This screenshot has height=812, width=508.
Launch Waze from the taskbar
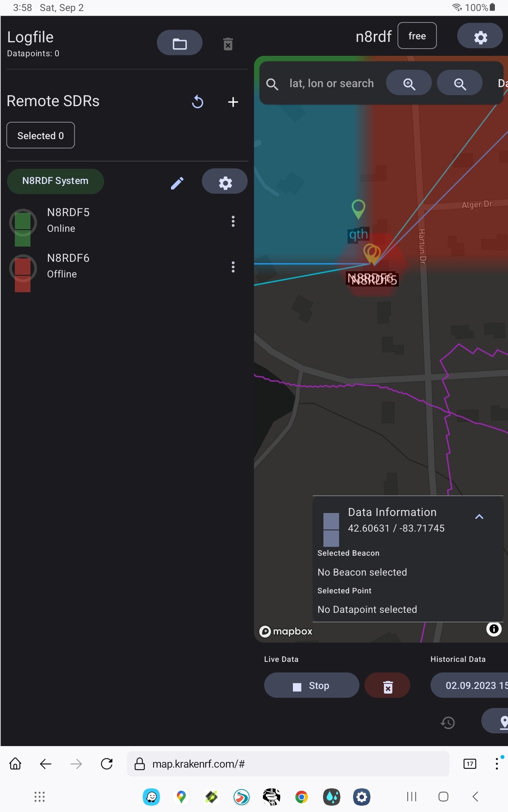point(151,797)
